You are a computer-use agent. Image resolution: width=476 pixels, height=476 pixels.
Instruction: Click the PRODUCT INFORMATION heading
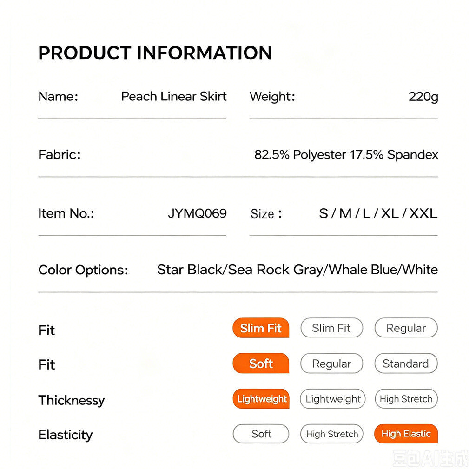(x=155, y=53)
